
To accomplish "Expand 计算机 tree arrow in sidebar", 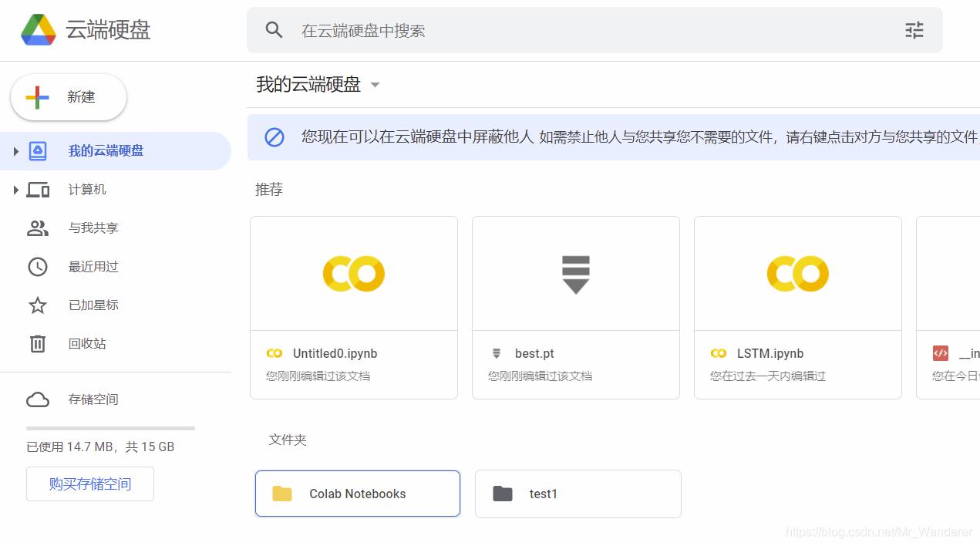I will 15,190.
